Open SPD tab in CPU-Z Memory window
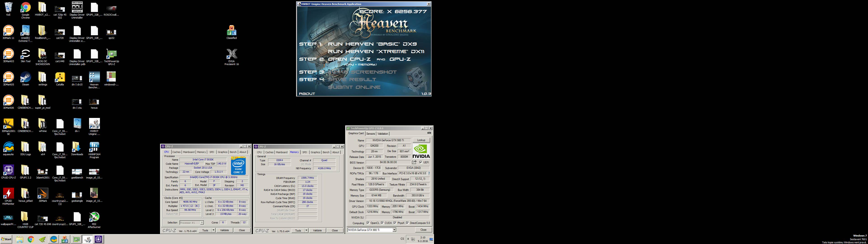Screen dimensions: 868x244 click(305, 152)
